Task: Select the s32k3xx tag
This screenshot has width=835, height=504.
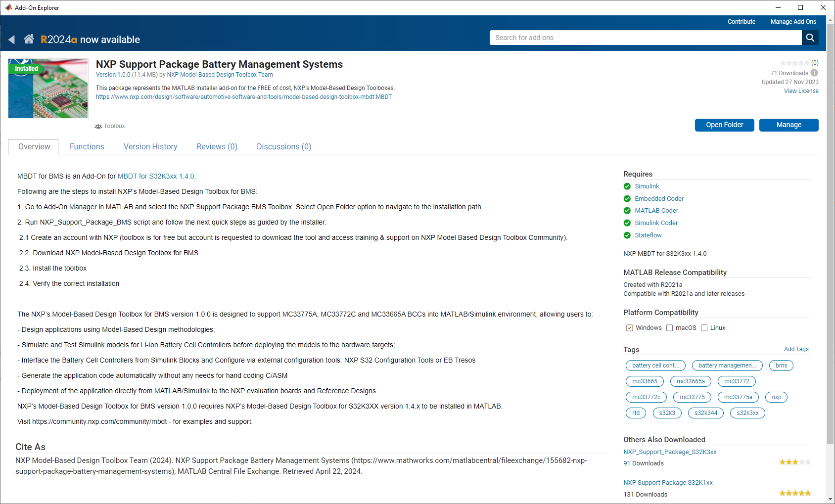Action: coord(747,412)
